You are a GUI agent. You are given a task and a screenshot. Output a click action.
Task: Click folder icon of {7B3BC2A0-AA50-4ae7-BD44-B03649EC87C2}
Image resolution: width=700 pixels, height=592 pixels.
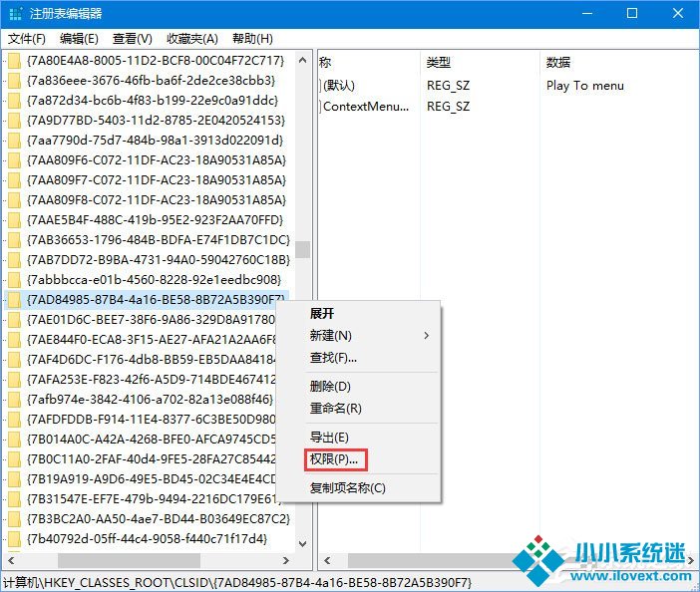tap(14, 519)
